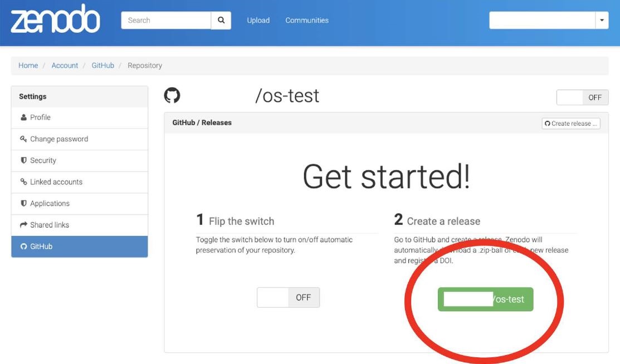The width and height of the screenshot is (620, 364).
Task: Click the Search input field
Action: pyautogui.click(x=166, y=20)
